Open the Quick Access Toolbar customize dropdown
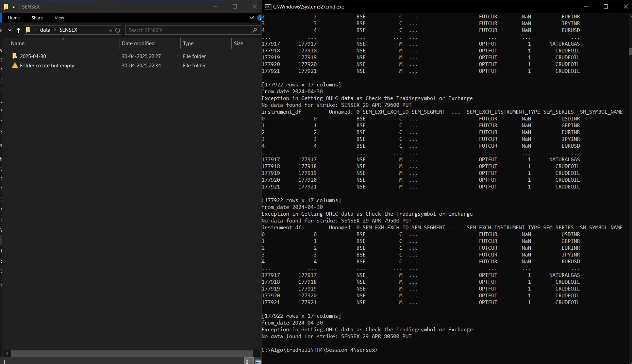The image size is (632, 364). coord(14,7)
